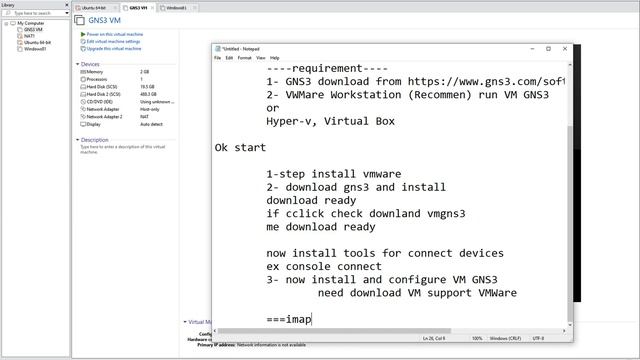This screenshot has height=360, width=640.
Task: Click Upgrade this virtual machine link
Action: pos(114,49)
